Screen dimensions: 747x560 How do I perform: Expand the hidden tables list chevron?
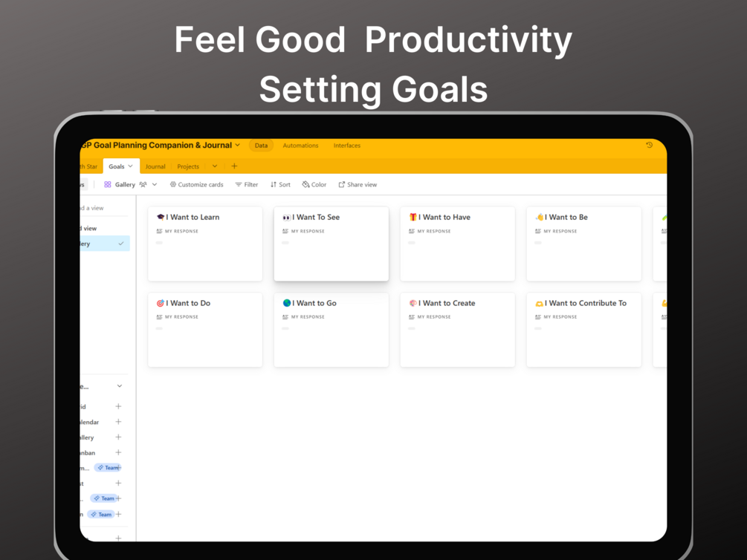[x=215, y=166]
